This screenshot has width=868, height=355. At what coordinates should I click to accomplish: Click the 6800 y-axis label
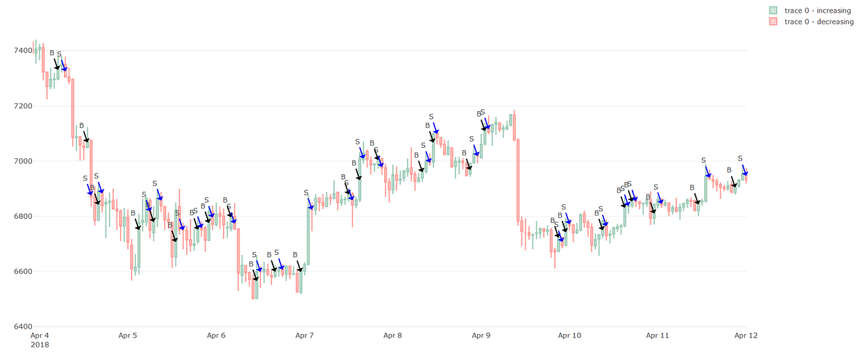tap(22, 216)
